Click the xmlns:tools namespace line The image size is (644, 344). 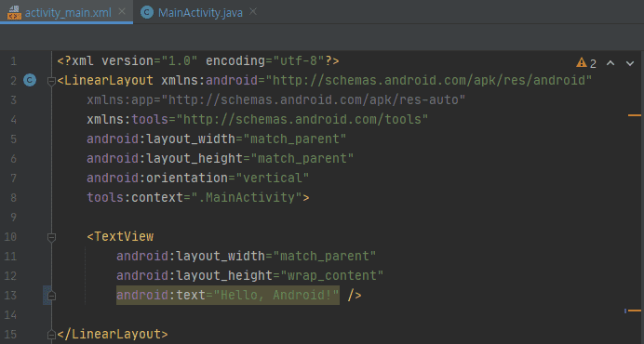tap(258, 119)
